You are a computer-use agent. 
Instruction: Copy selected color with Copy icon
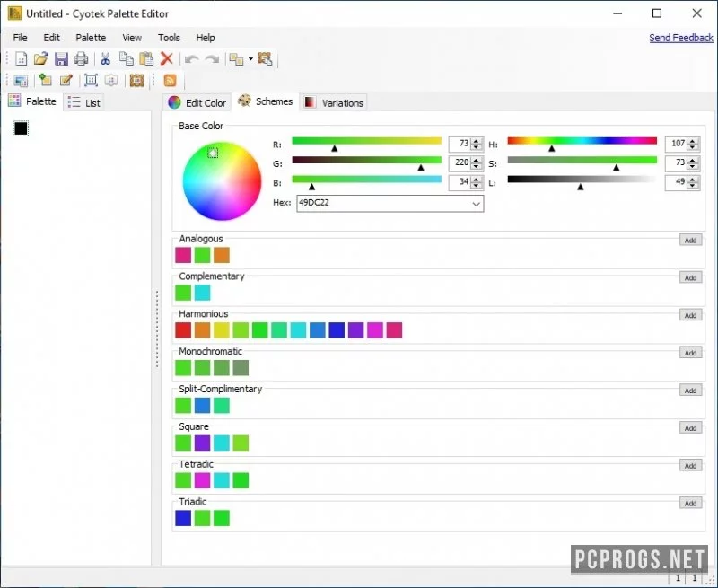126,58
